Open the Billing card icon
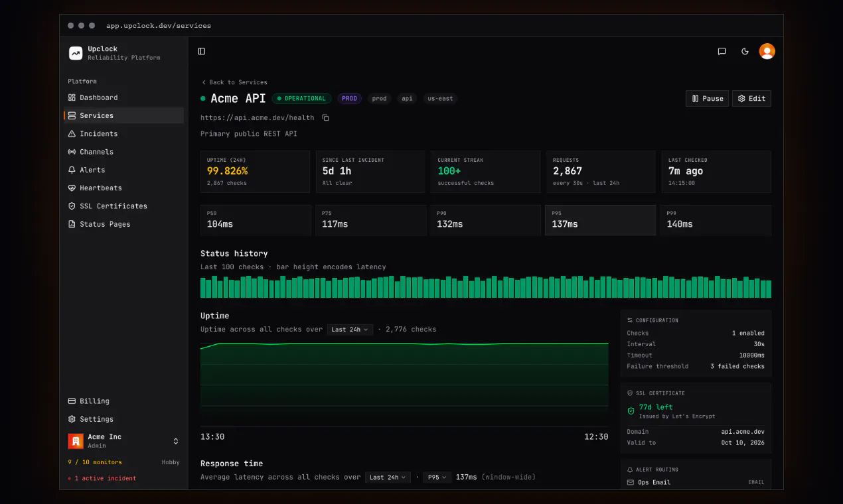843x504 pixels. (x=72, y=401)
